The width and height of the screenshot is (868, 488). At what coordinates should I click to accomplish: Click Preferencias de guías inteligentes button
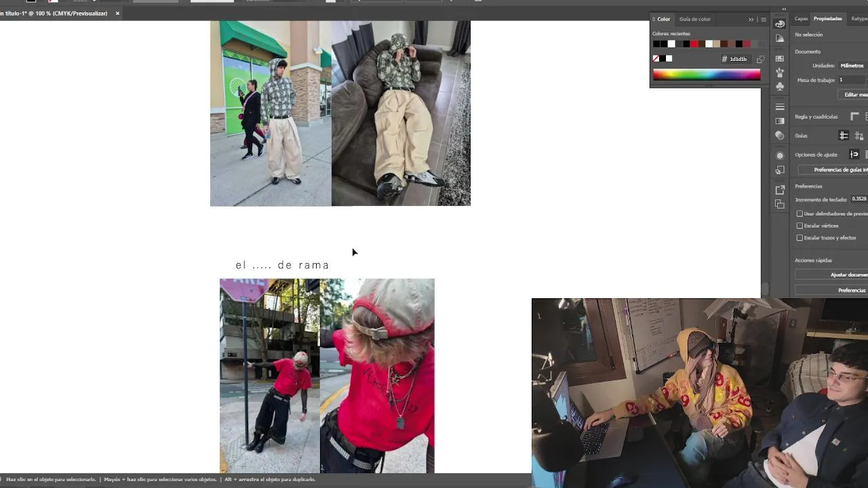click(833, 170)
